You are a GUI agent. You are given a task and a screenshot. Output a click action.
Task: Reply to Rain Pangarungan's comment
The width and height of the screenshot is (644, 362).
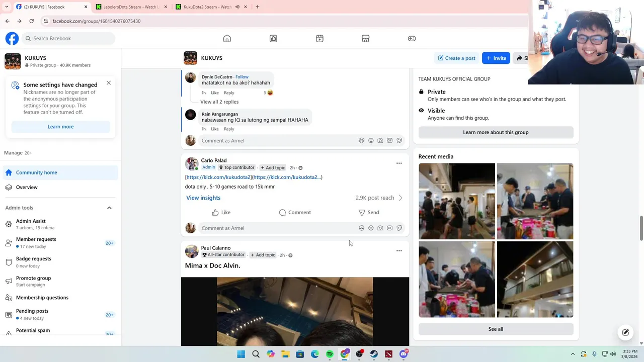(229, 129)
